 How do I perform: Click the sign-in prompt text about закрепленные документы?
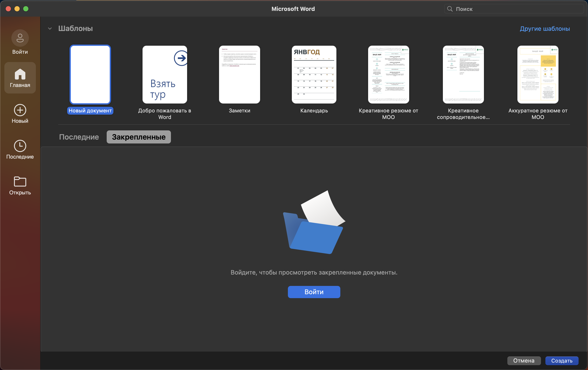point(314,272)
